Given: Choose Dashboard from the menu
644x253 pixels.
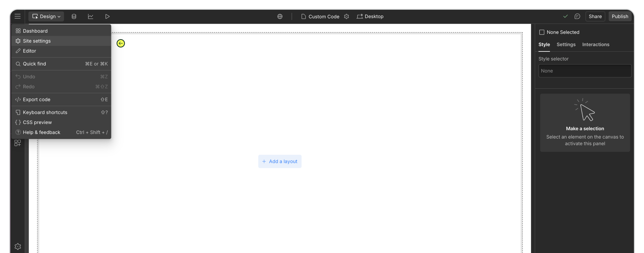Looking at the screenshot, I should pos(61,31).
